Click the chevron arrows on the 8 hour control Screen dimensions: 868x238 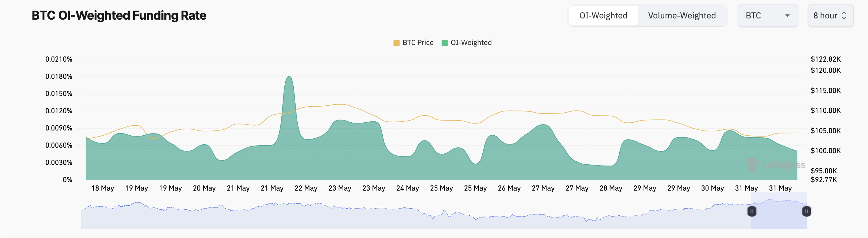tap(844, 15)
